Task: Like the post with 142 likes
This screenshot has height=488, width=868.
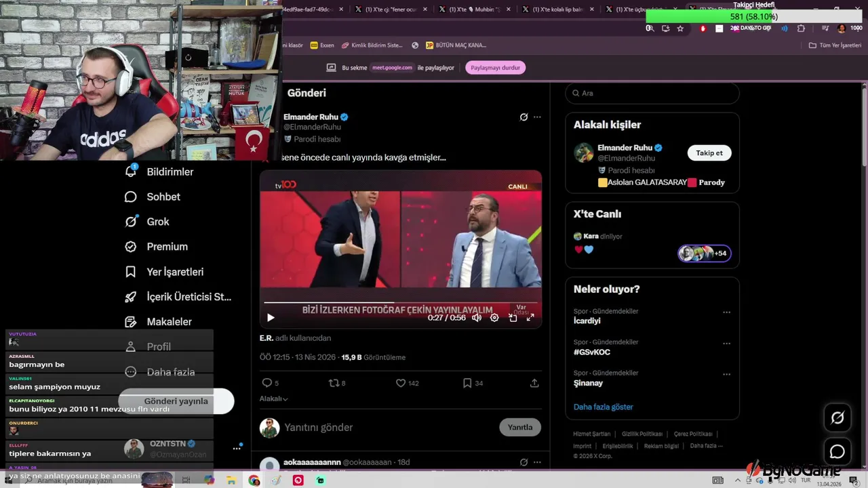Action: (401, 383)
